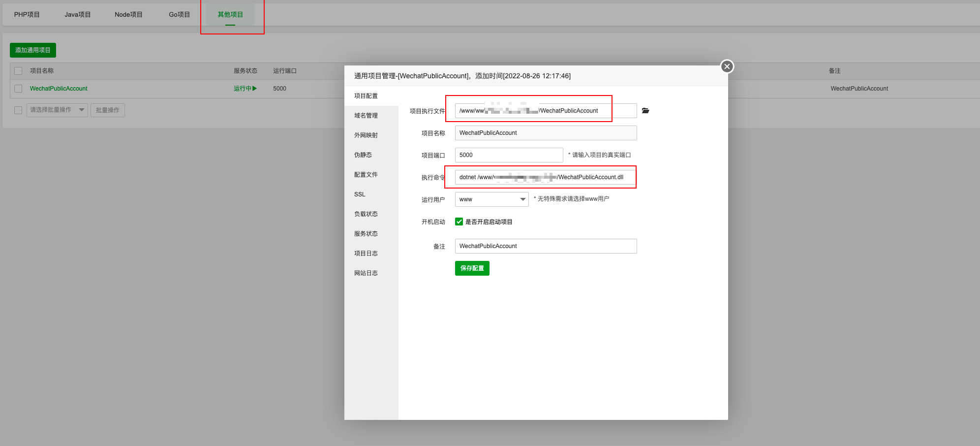Click the 批量操作 button
Viewport: 980px width, 446px height.
[108, 110]
